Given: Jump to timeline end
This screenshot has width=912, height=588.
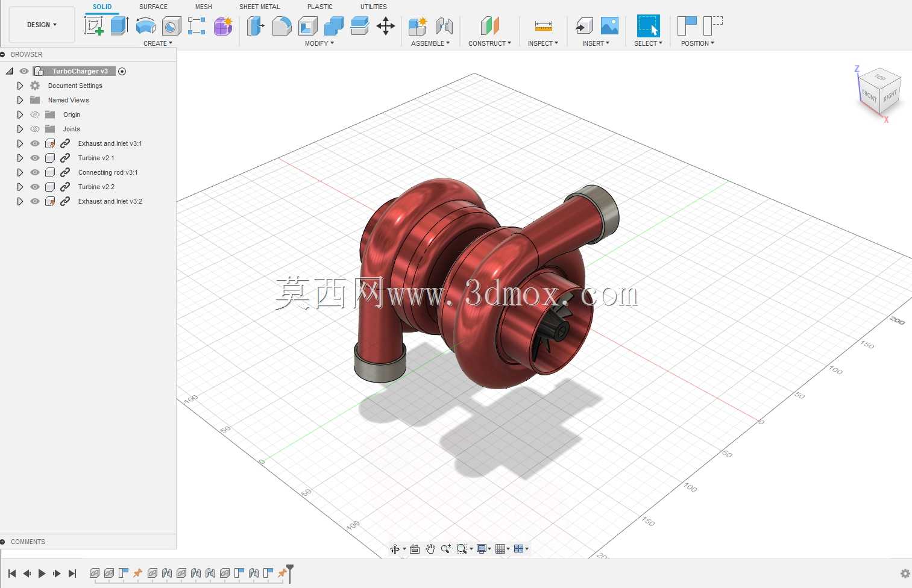Looking at the screenshot, I should (72, 574).
